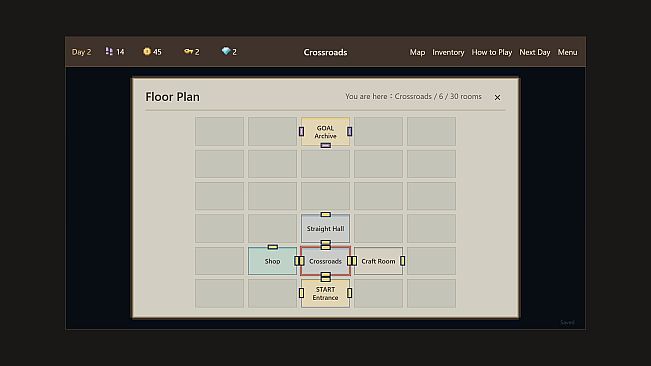This screenshot has width=651, height=366.
Task: Click the bottom door of GOAL Archive
Action: point(326,146)
